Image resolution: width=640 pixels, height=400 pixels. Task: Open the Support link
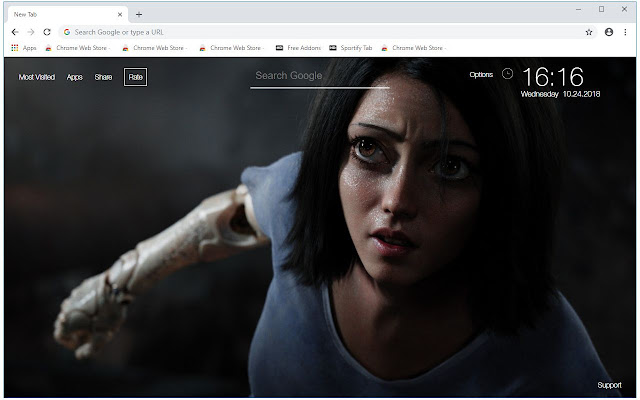pos(609,385)
